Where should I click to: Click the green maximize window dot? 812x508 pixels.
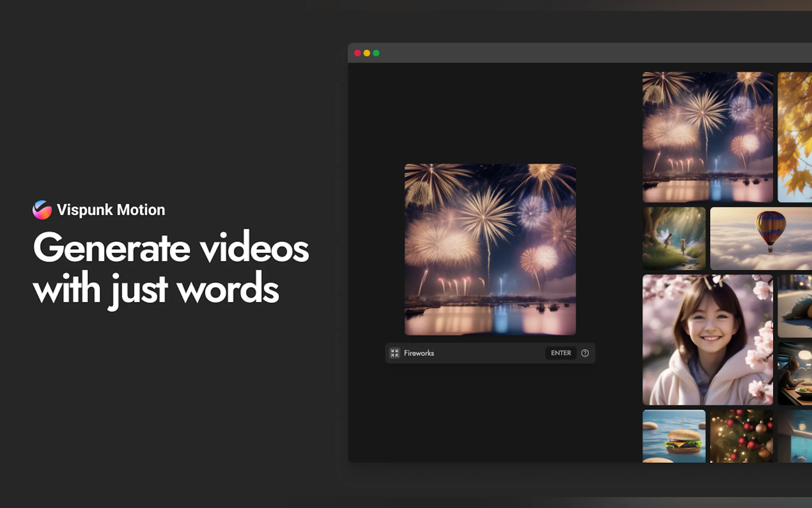pyautogui.click(x=376, y=53)
